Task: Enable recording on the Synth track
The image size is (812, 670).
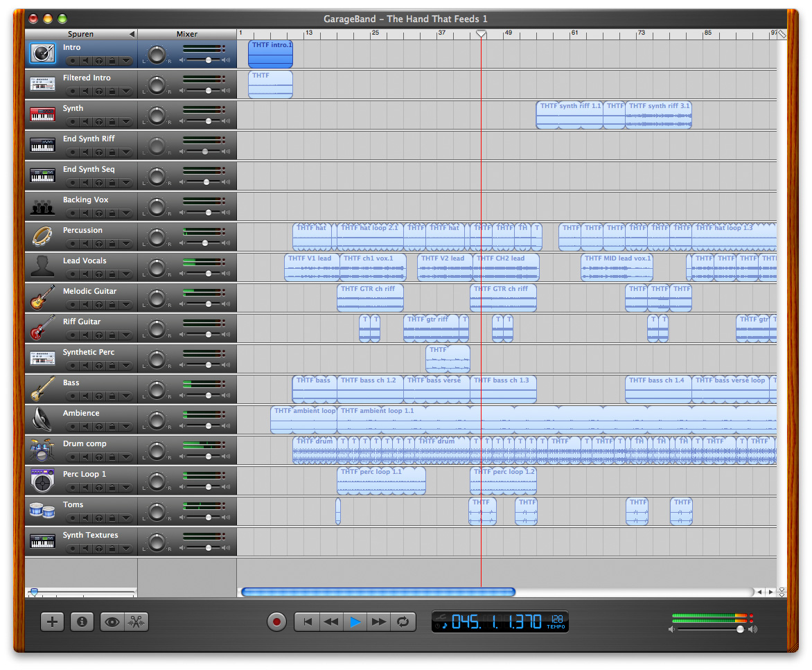Action: pos(73,122)
